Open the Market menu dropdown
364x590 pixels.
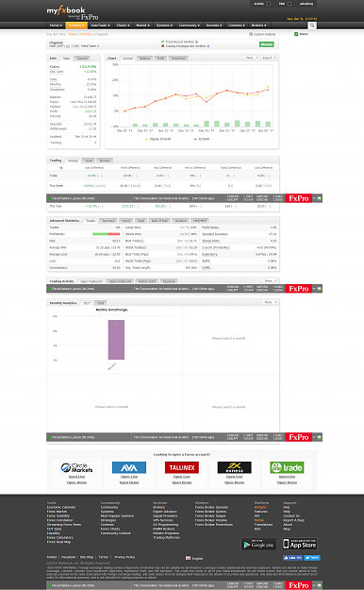click(143, 25)
